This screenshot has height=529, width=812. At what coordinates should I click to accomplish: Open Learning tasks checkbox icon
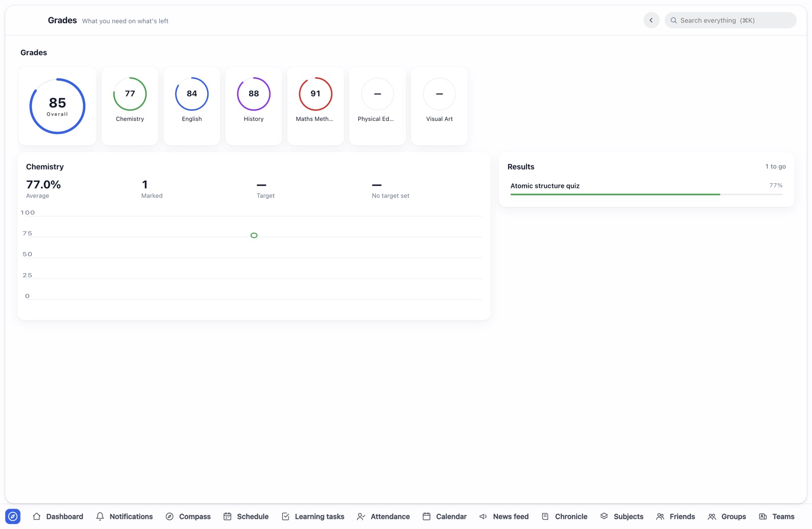(285, 516)
